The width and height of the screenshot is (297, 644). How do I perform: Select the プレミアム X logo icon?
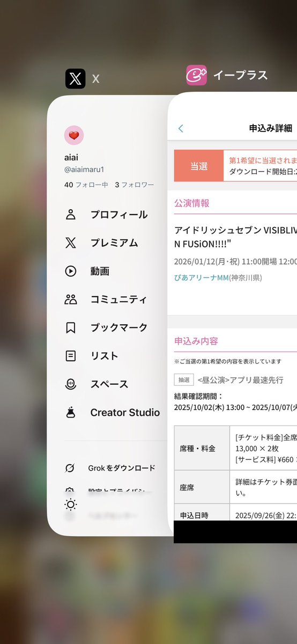71,243
